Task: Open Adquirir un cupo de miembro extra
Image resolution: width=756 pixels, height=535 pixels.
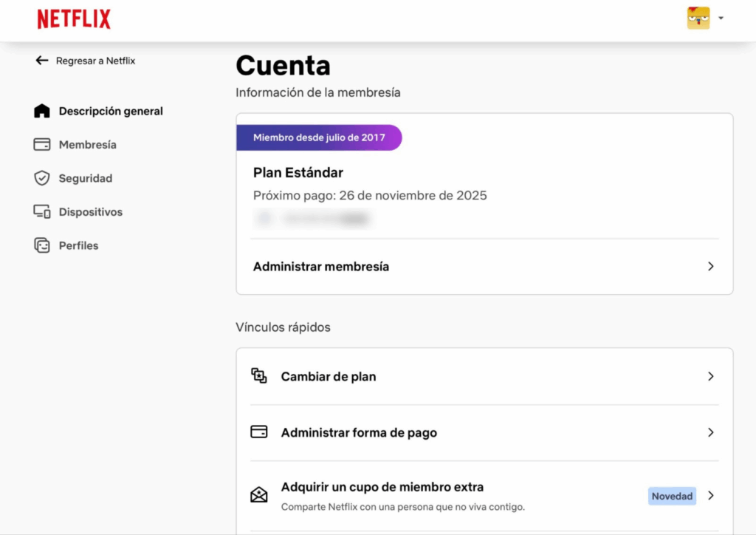Action: pos(382,488)
